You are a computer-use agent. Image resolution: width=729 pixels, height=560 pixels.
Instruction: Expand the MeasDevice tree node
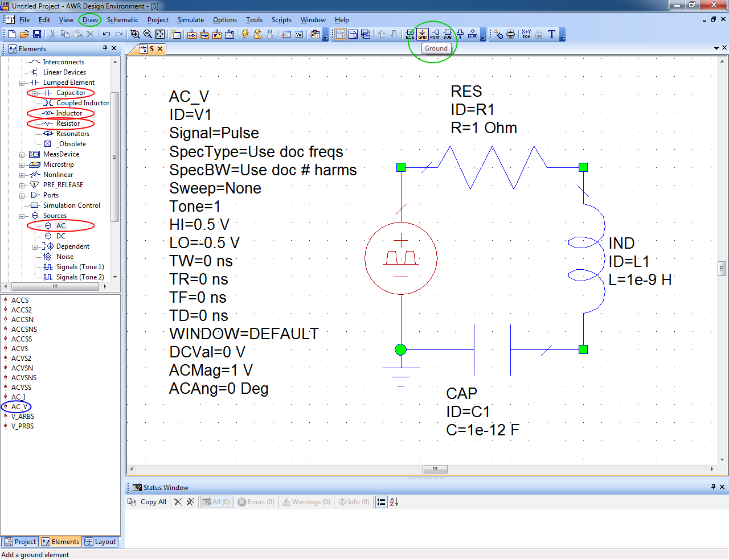[x=22, y=155]
